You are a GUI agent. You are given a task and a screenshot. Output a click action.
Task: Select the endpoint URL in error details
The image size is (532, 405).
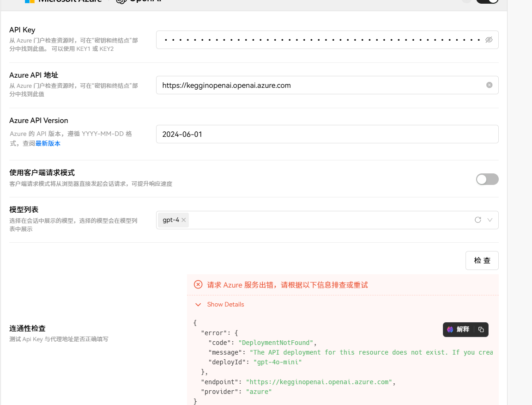point(319,382)
